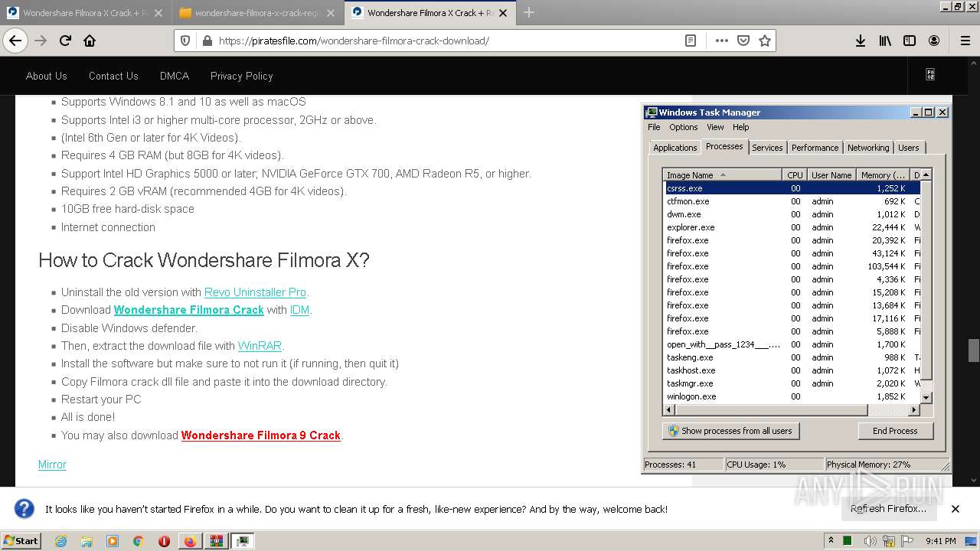Viewport: 980px width, 551px height.
Task: Open Firefox account icon
Action: [x=934, y=41]
